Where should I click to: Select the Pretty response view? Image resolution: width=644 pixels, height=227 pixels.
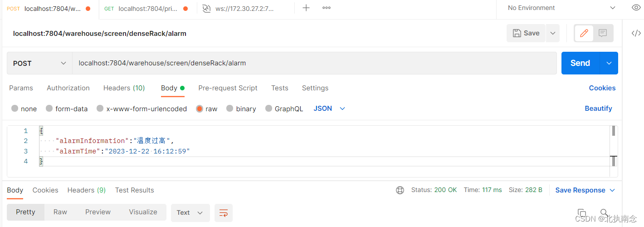25,212
